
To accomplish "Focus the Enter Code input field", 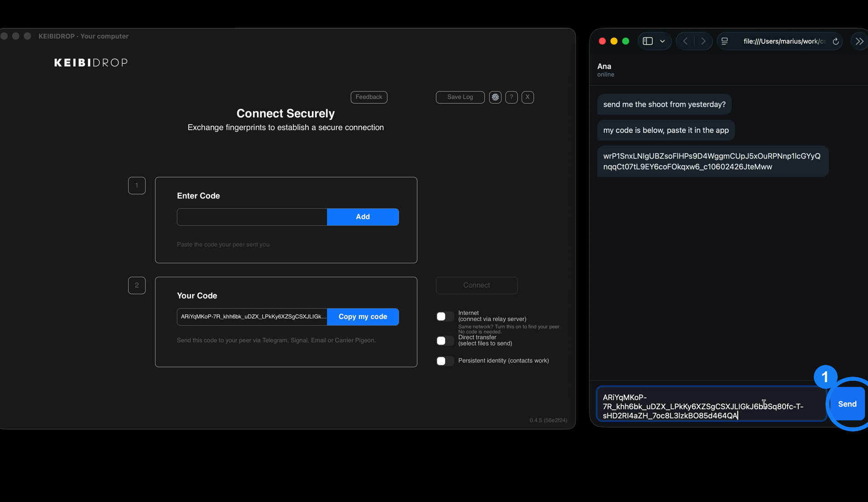I will (x=252, y=217).
